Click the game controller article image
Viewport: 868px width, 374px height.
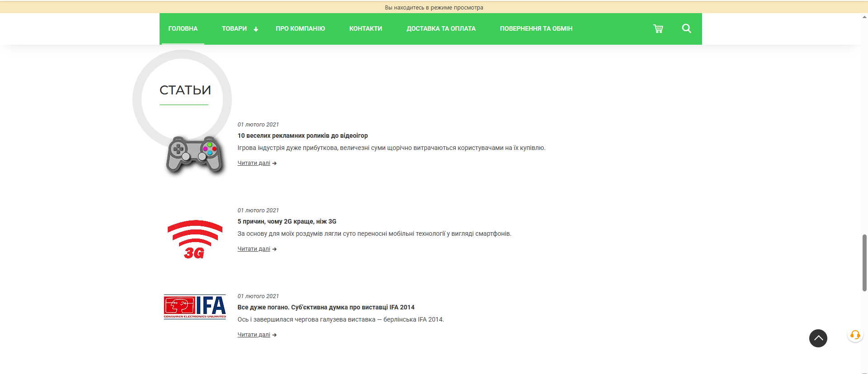tap(194, 154)
